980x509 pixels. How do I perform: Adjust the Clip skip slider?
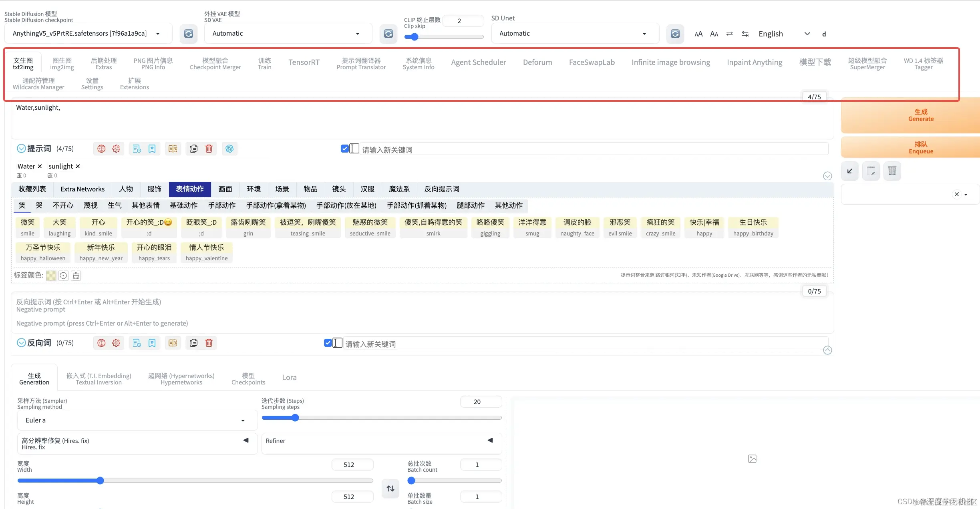pyautogui.click(x=444, y=37)
